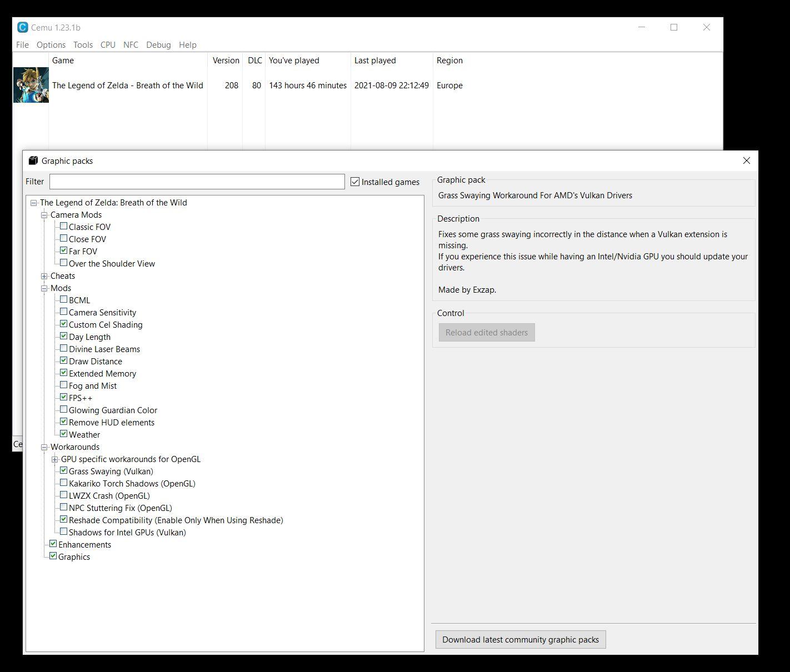Enable the Close FOV checkbox
790x672 pixels.
click(63, 238)
